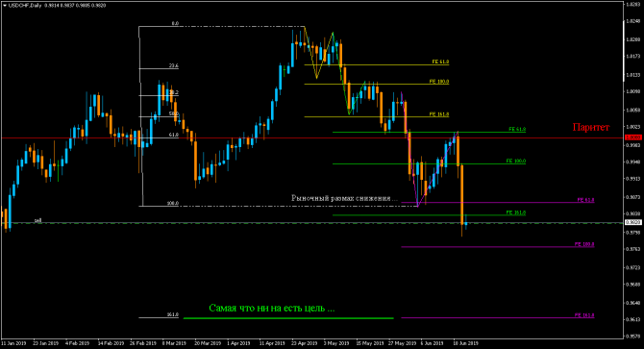Click the red 1.0000 price tag on axis

[632, 137]
